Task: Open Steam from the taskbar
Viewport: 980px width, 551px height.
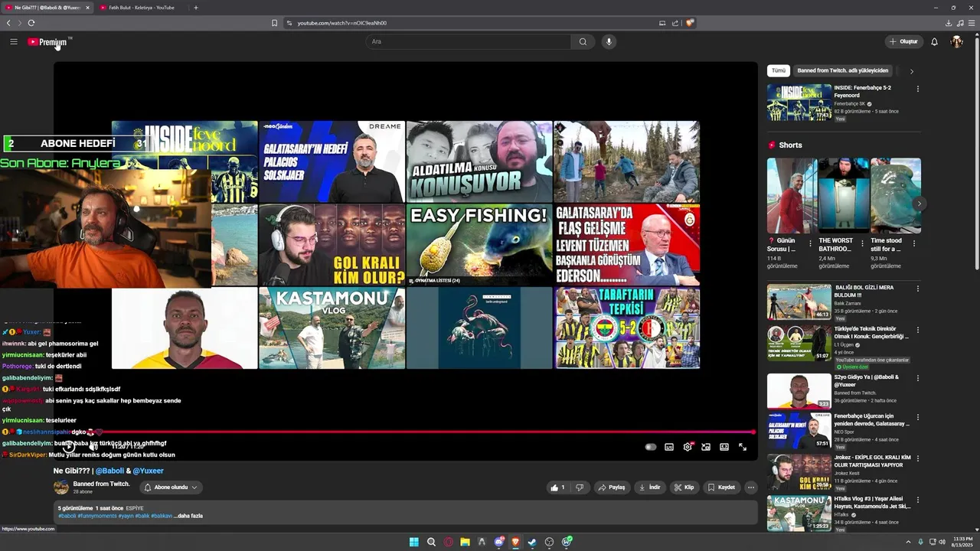Action: (532, 542)
